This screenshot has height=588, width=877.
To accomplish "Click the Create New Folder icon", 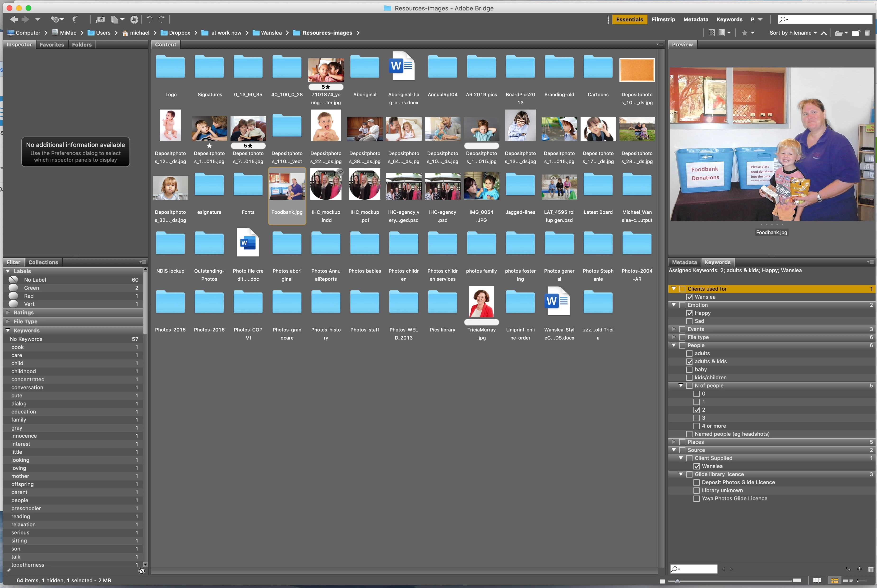I will pos(856,33).
